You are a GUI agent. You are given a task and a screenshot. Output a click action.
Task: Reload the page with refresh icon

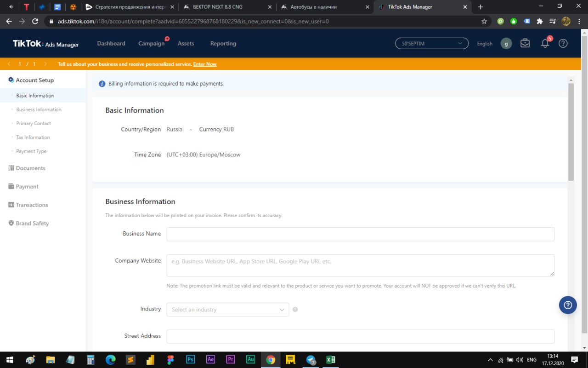35,21
